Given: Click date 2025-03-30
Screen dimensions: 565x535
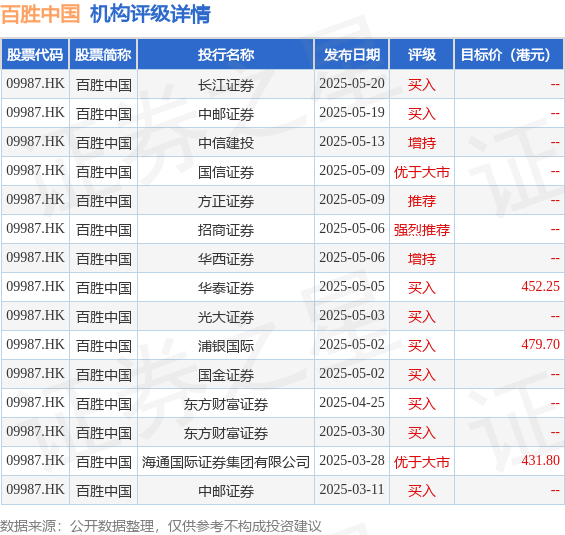Looking at the screenshot, I should coord(352,432).
